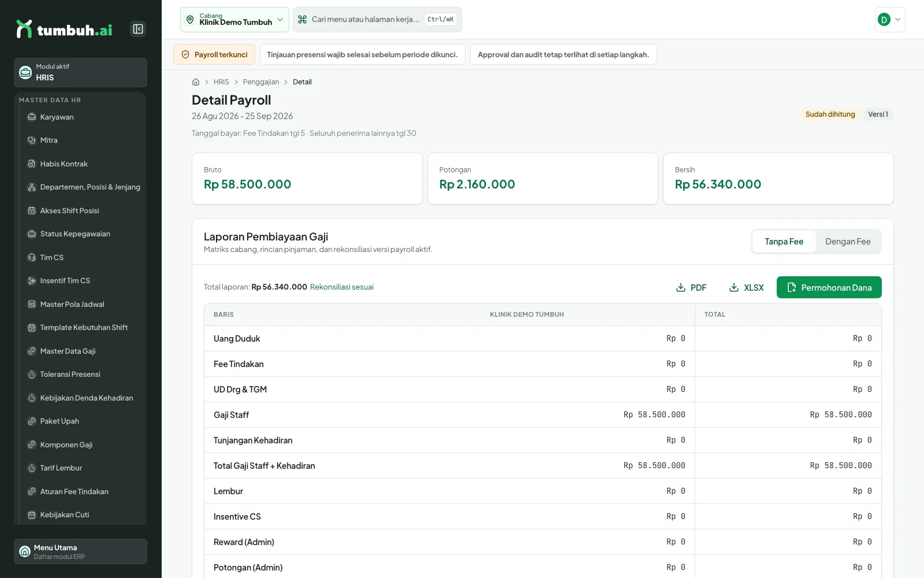Go to HRIS breadcrumb

tap(221, 82)
